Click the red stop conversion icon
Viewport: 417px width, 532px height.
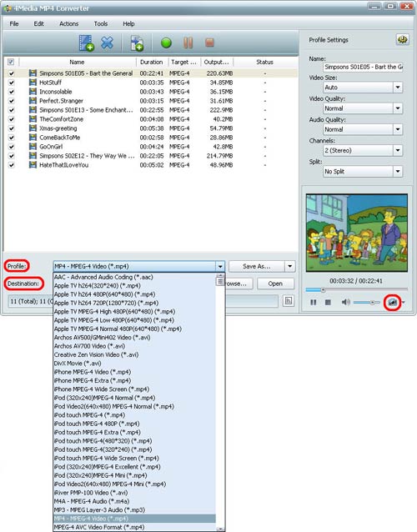tap(209, 43)
